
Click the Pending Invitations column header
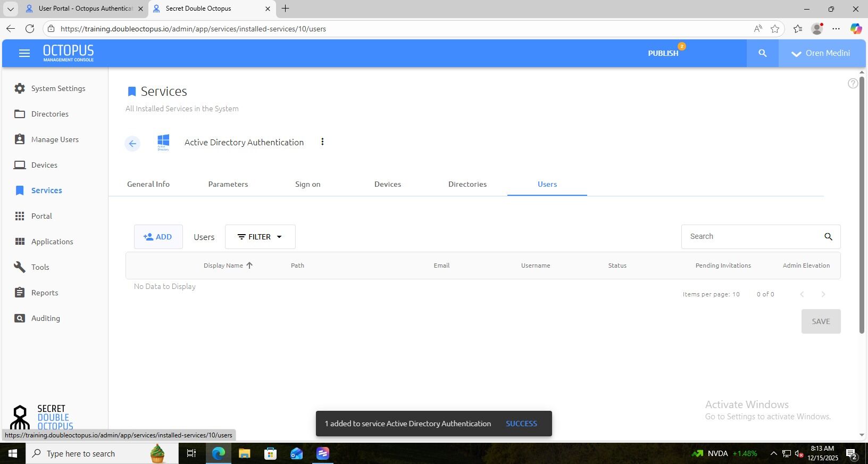pyautogui.click(x=723, y=266)
